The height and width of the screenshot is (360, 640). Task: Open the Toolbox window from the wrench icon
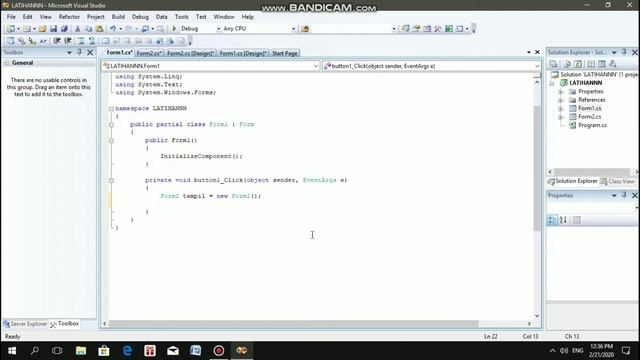pyautogui.click(x=438, y=29)
